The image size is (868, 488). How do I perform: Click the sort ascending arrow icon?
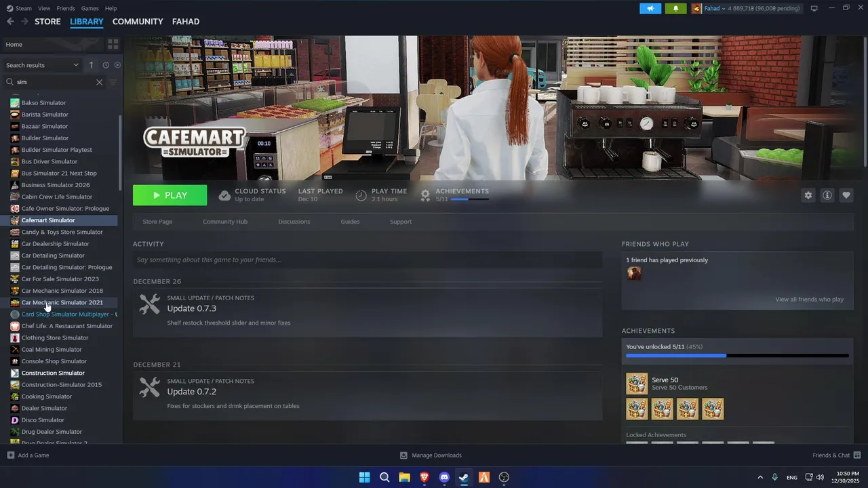coord(91,65)
